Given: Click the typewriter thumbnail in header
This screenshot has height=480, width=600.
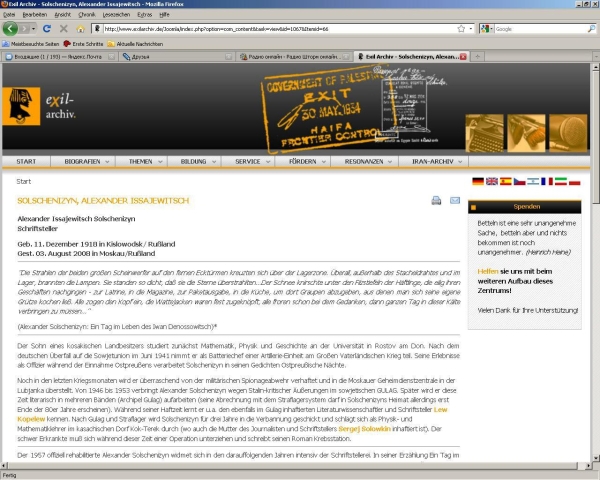Looking at the screenshot, I should [484, 133].
